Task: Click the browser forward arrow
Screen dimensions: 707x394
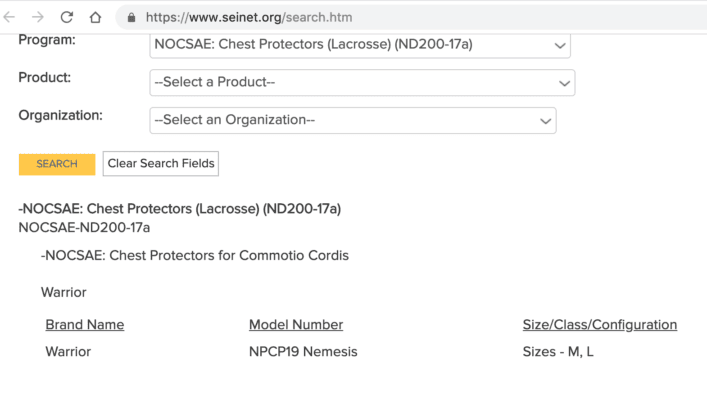Action: [38, 18]
